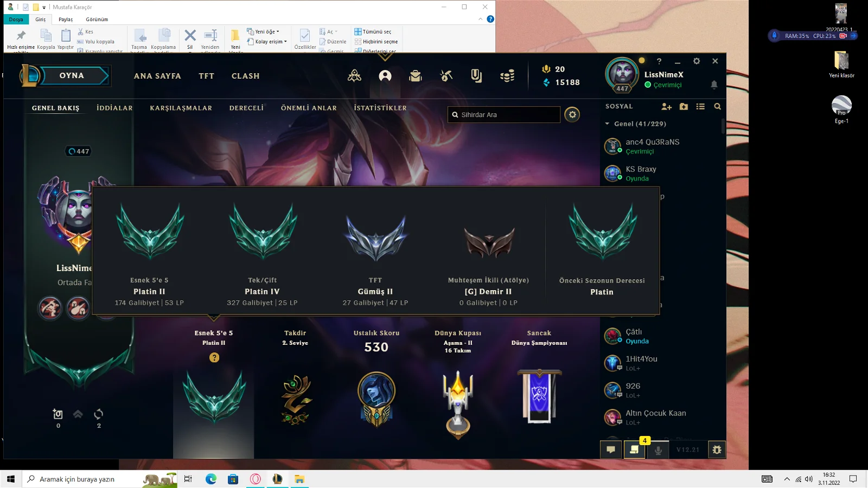The height and width of the screenshot is (488, 868).
Task: Open the Collection backpack icon
Action: (416, 76)
